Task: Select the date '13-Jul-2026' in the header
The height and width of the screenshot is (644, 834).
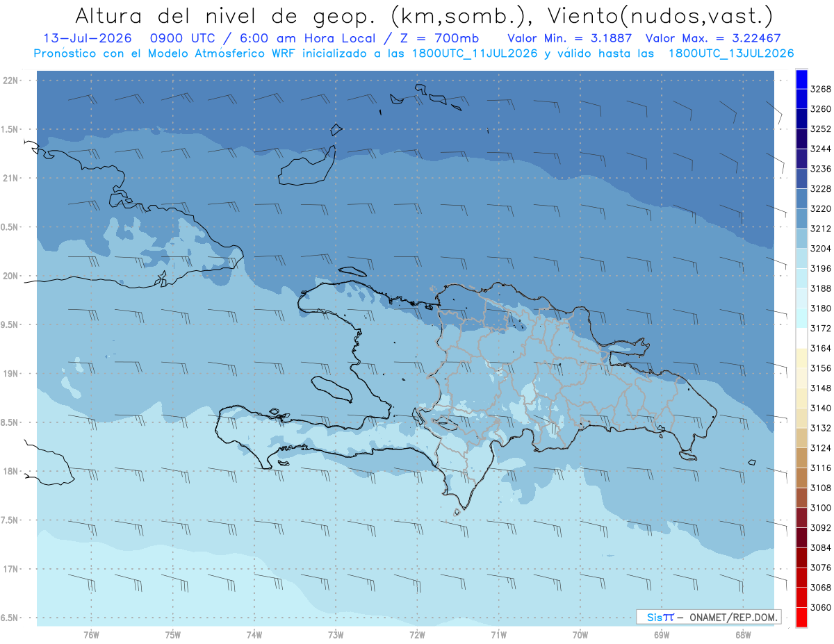Action: (86, 38)
